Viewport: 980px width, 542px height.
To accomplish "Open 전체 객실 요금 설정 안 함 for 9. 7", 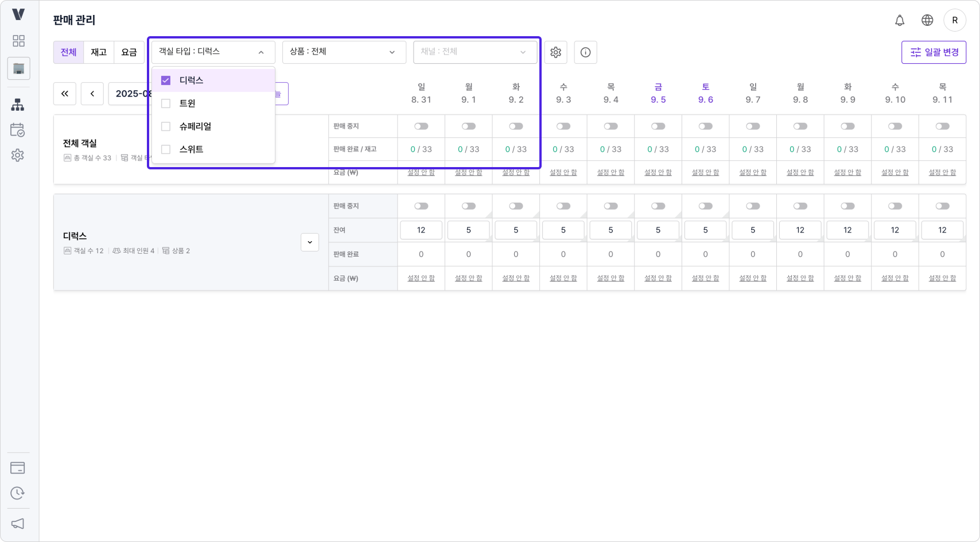I will [753, 172].
